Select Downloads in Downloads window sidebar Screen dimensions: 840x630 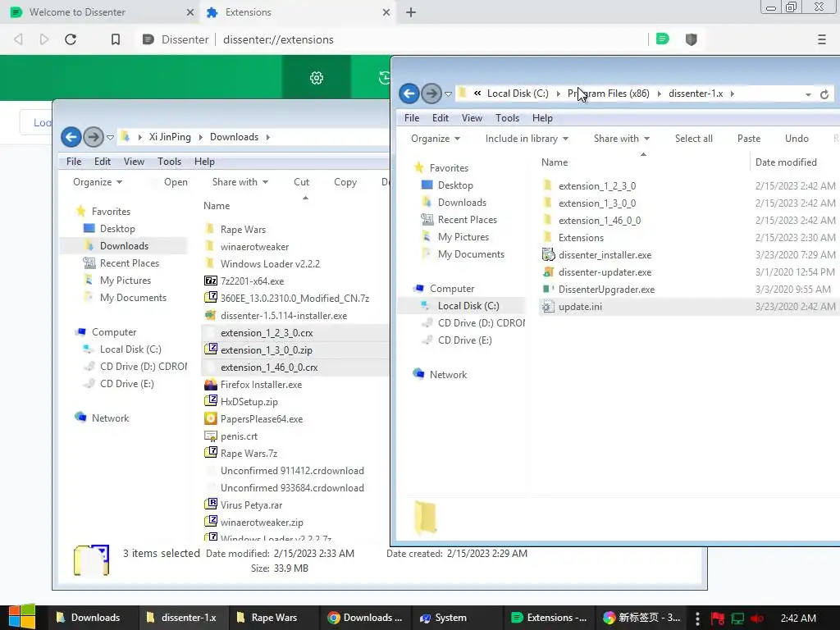click(125, 246)
